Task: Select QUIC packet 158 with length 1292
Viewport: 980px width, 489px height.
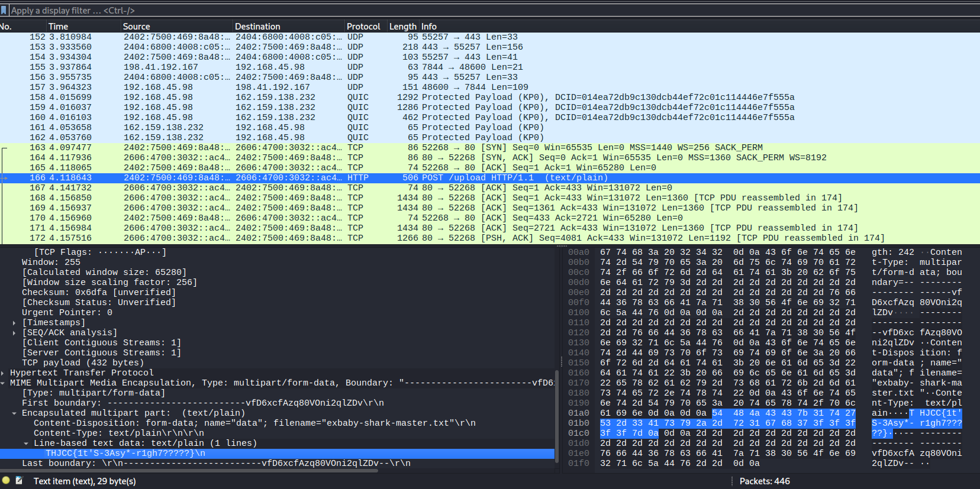Action: tap(490, 98)
